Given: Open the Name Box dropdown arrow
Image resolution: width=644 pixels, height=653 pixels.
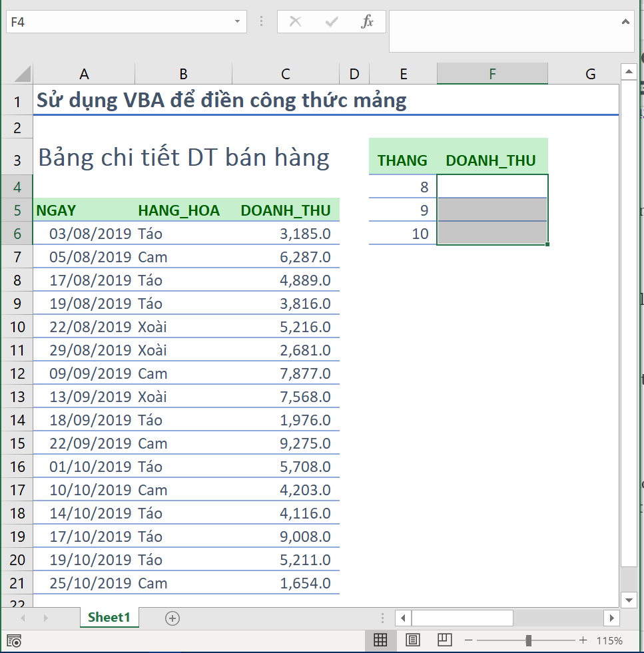Looking at the screenshot, I should point(238,22).
